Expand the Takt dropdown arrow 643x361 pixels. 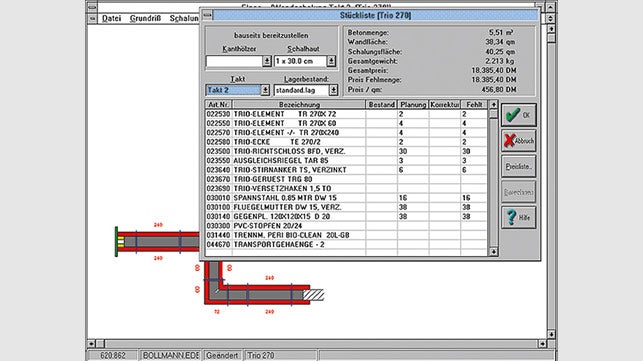265,90
